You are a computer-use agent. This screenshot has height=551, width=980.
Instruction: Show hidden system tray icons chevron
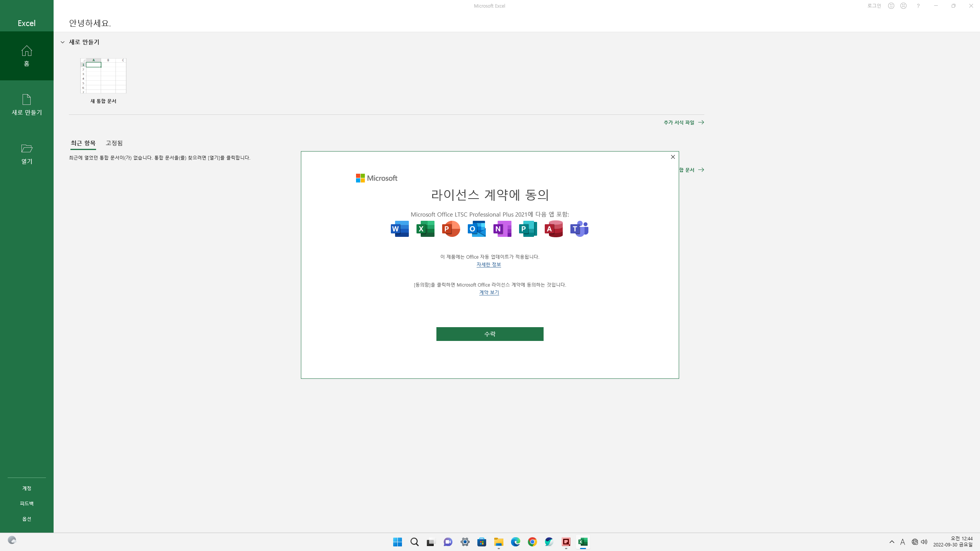892,542
